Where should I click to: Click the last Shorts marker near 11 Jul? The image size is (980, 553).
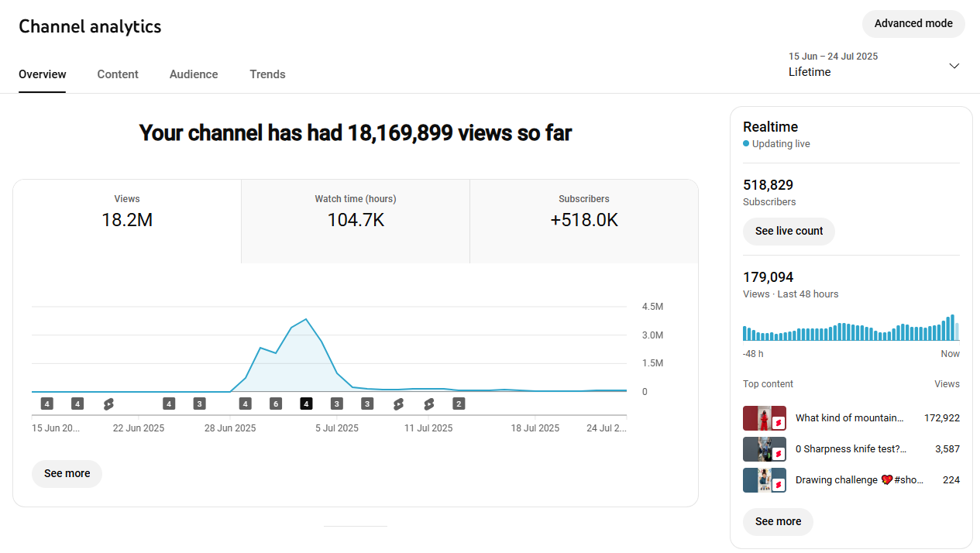coord(428,404)
